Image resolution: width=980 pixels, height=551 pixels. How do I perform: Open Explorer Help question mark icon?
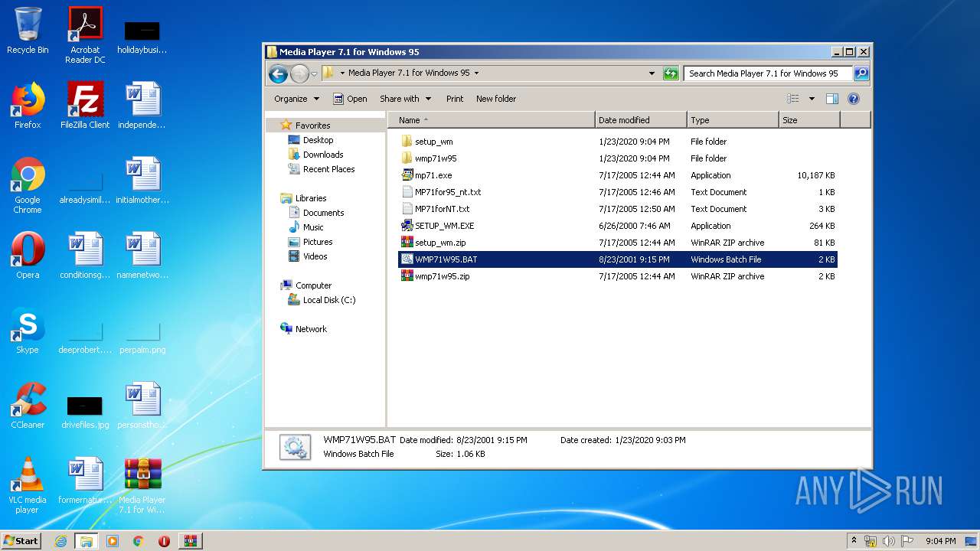[854, 99]
